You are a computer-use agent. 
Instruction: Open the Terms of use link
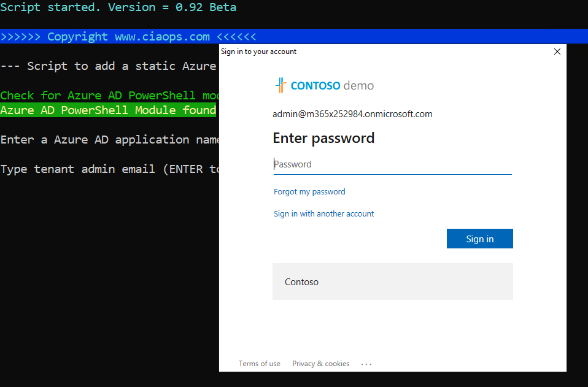tap(259, 364)
